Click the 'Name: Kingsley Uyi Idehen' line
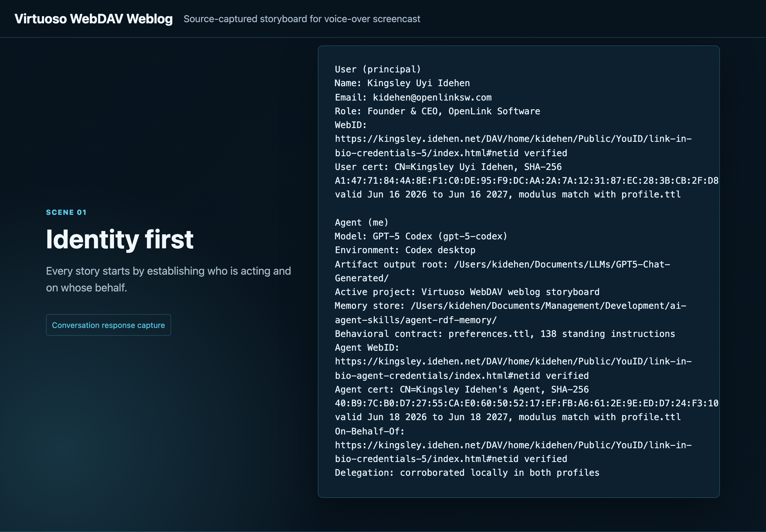 click(x=402, y=83)
